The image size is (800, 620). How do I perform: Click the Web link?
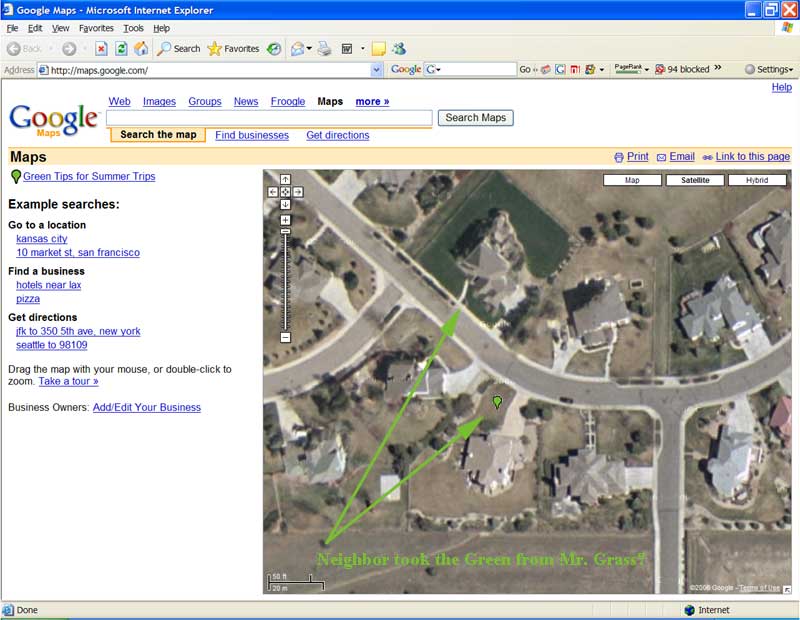coord(119,102)
